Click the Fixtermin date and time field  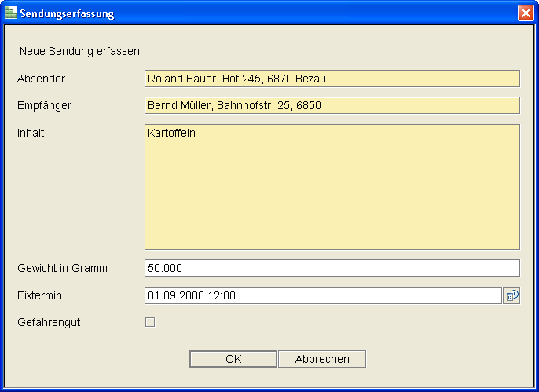[x=322, y=295]
